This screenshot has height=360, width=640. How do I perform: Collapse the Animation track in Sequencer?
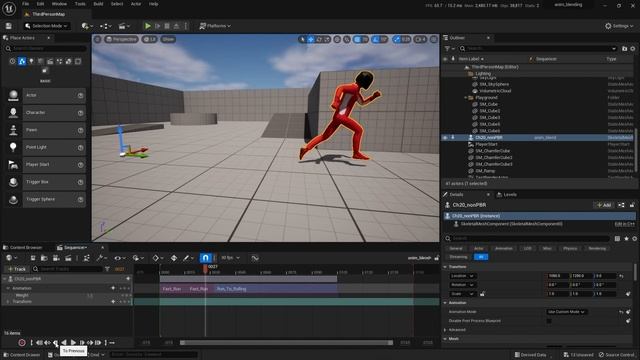pos(8,288)
